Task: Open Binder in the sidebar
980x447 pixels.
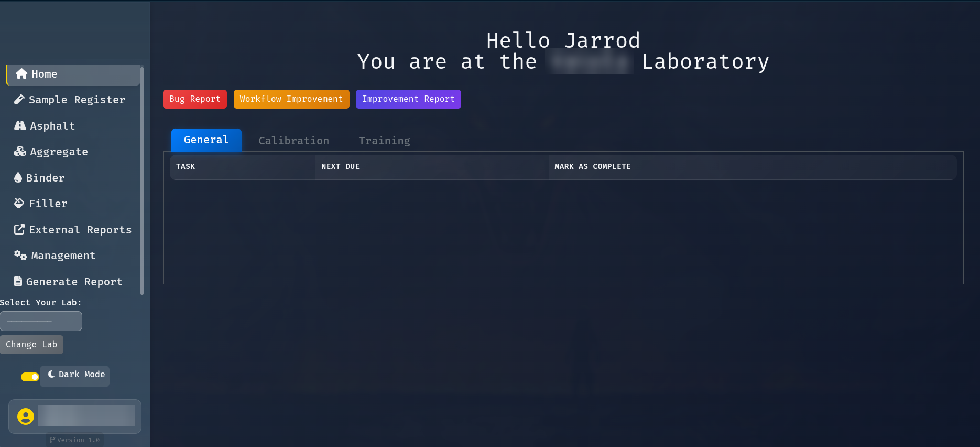Action: [73, 178]
